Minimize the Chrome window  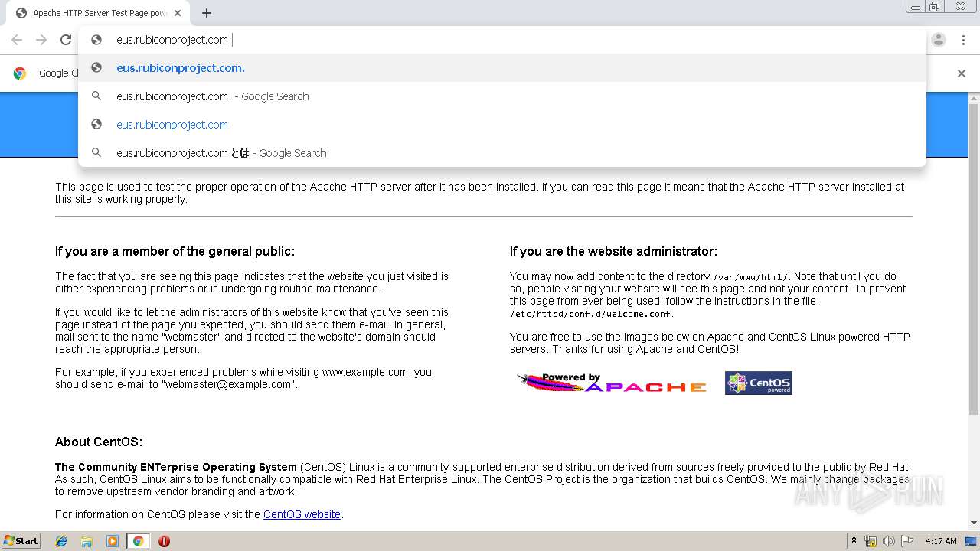[x=916, y=7]
